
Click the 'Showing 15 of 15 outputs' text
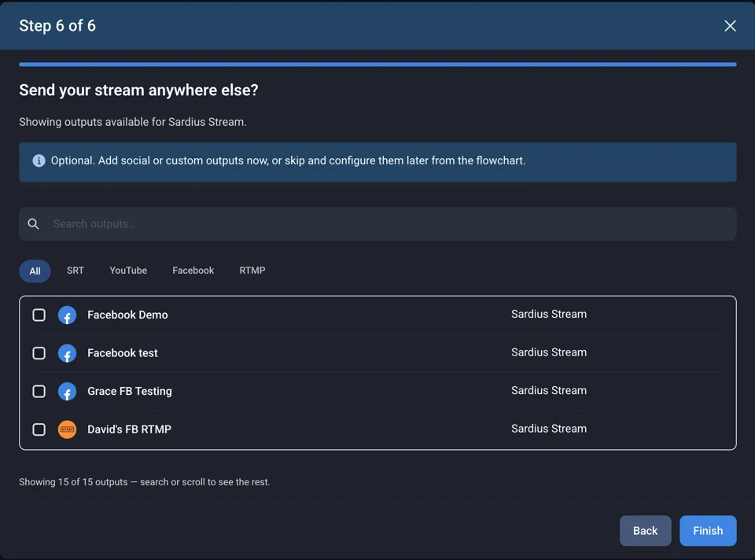(145, 482)
